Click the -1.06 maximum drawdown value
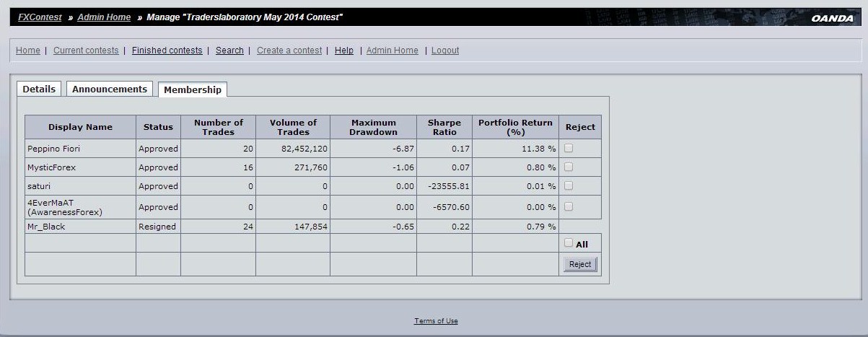868x337 pixels. pyautogui.click(x=403, y=167)
